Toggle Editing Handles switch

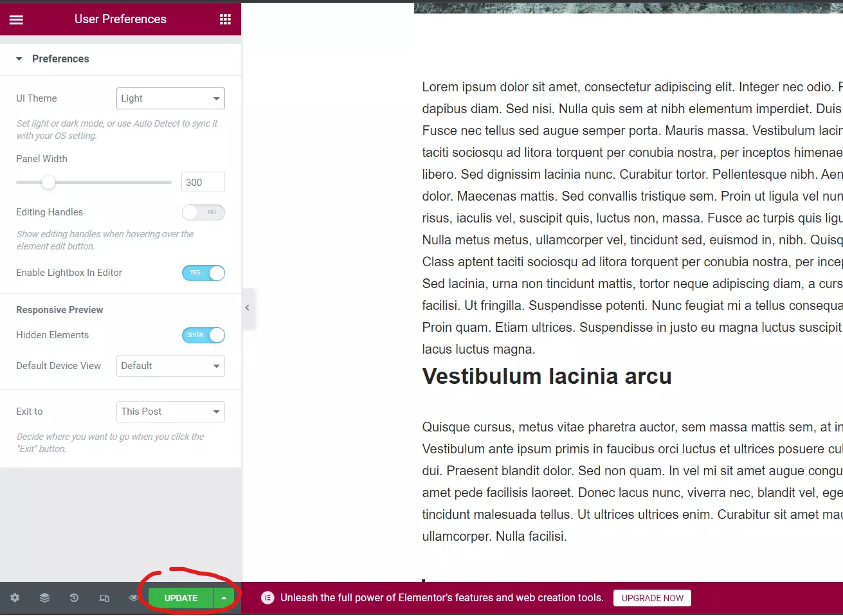coord(203,212)
